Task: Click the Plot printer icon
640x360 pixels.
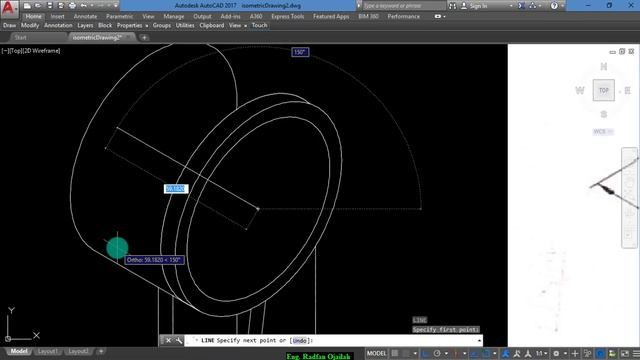Action: [72, 6]
